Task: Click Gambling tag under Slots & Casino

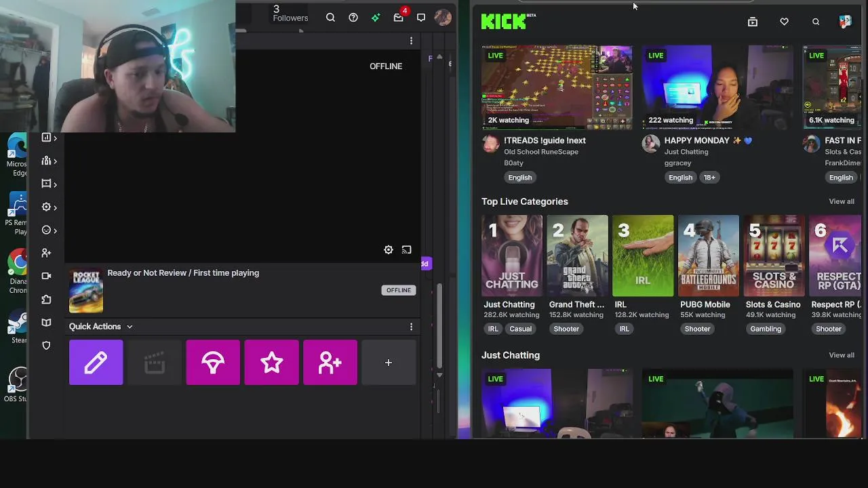Action: [x=766, y=329]
